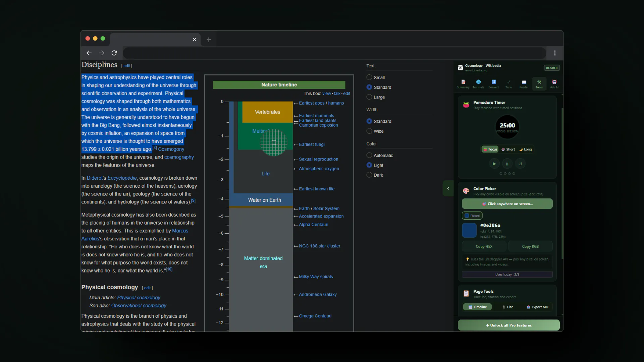This screenshot has width=644, height=362.
Task: Click the sidebar vertical scrollbar
Action: [x=562, y=184]
